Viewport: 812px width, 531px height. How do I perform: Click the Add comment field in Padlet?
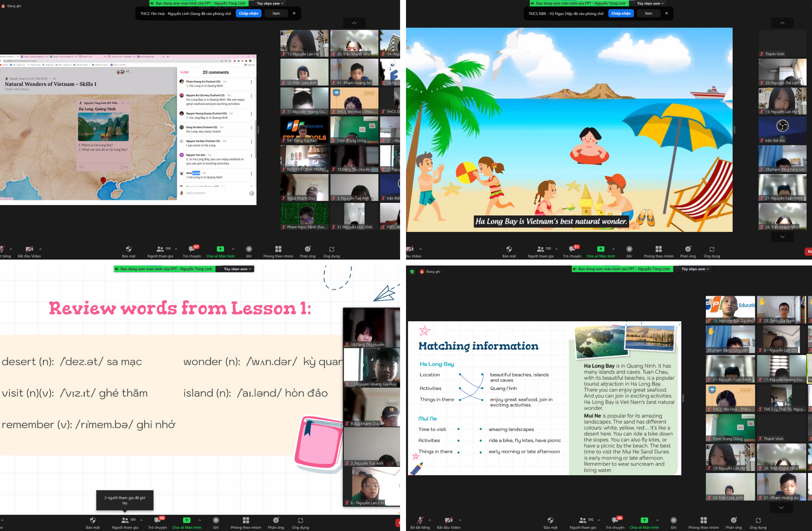(x=216, y=193)
